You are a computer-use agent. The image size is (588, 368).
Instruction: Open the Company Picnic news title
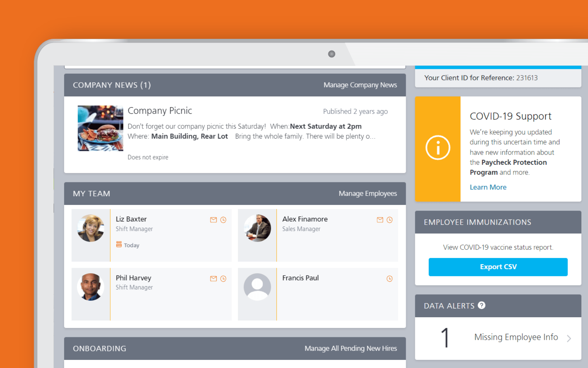pyautogui.click(x=160, y=111)
